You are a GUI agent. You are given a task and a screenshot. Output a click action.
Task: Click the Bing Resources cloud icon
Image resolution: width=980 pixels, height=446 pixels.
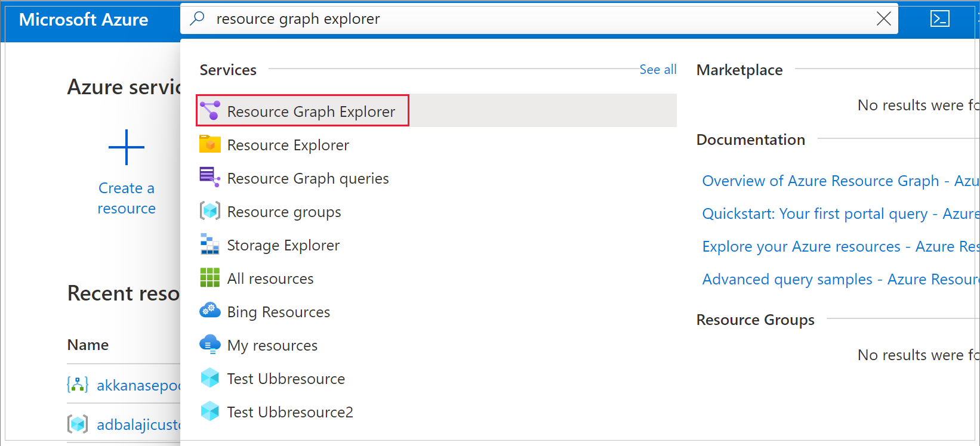click(x=209, y=311)
